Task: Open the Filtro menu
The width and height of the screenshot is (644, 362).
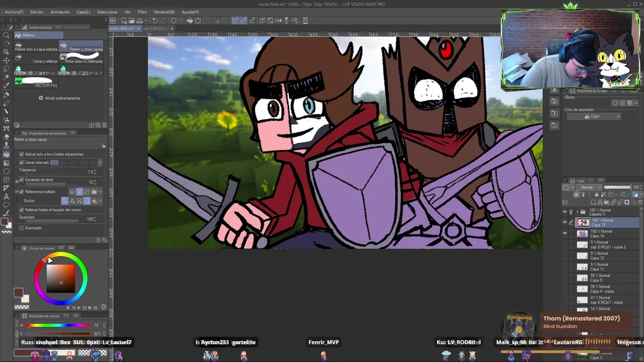Action: (x=142, y=12)
